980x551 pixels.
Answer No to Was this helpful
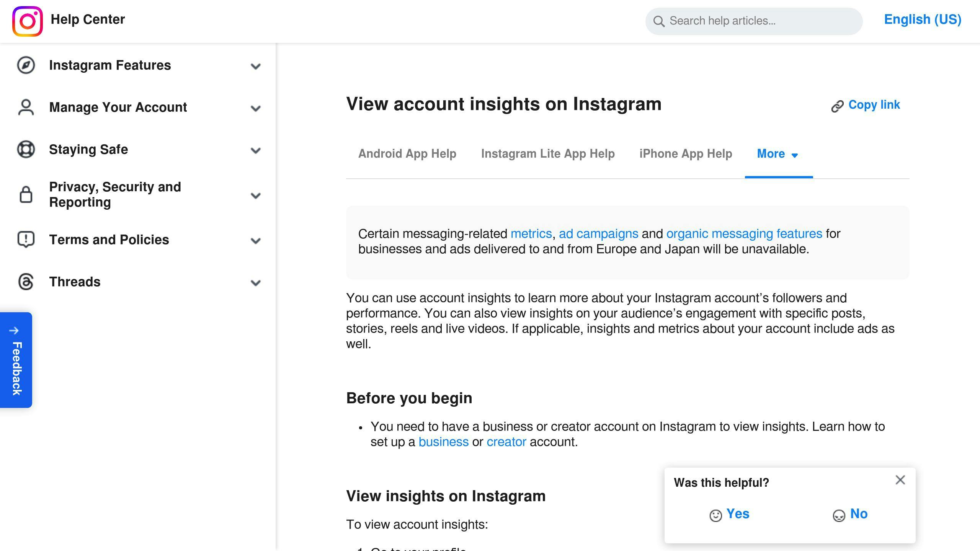coord(851,514)
